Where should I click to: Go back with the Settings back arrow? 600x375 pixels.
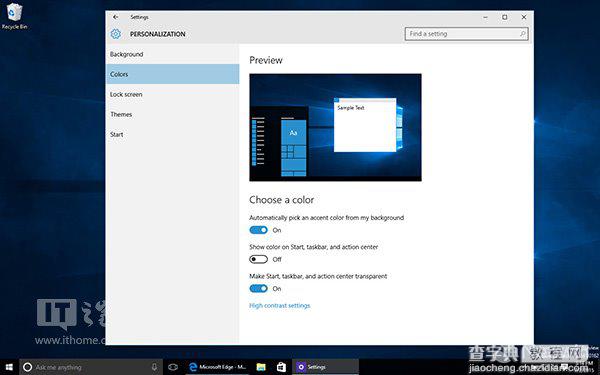point(116,17)
